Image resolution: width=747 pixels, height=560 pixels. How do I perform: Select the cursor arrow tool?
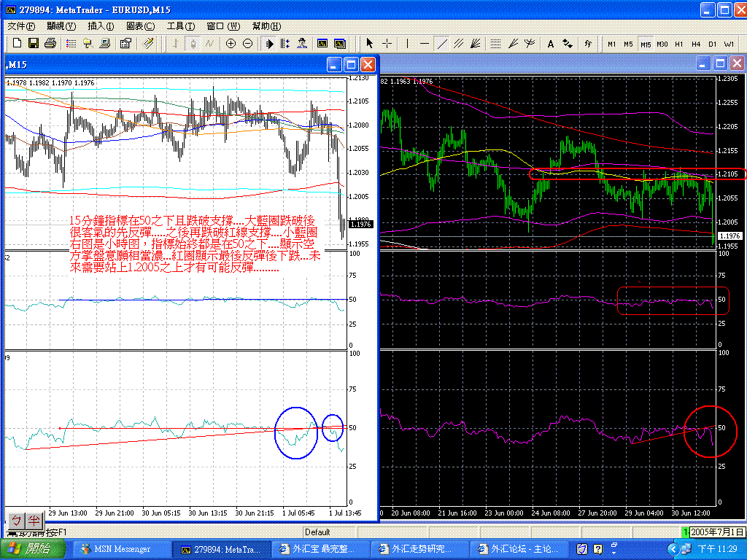coord(369,43)
